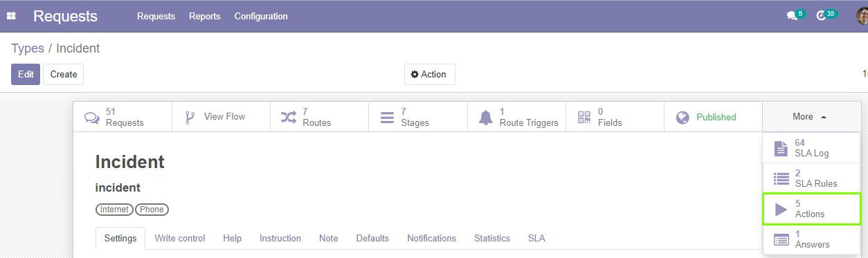The height and width of the screenshot is (258, 868).
Task: Open the 5 Actions menu entry
Action: 812,209
